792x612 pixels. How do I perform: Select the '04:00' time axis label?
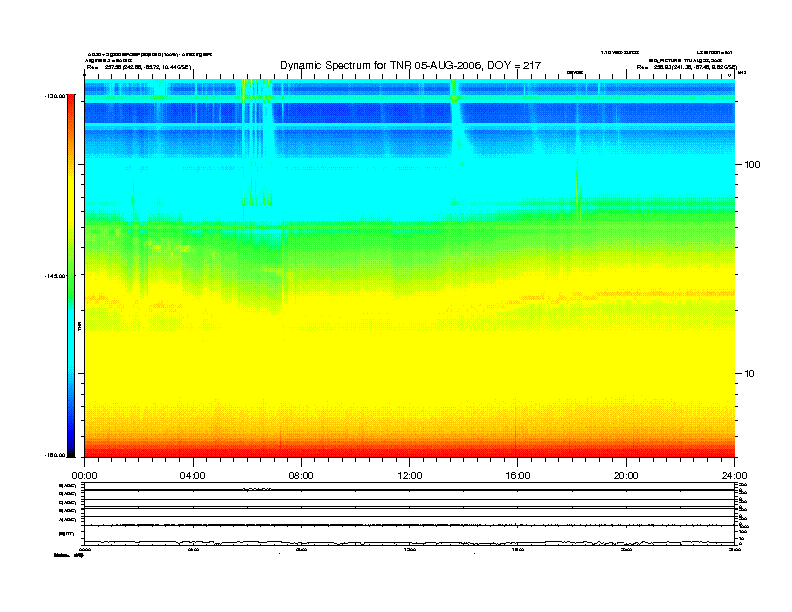(x=193, y=476)
